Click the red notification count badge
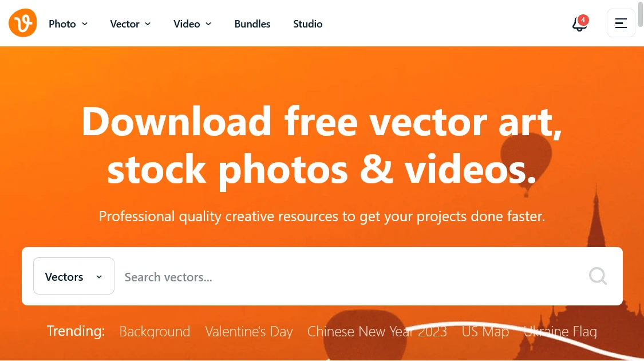 (583, 19)
